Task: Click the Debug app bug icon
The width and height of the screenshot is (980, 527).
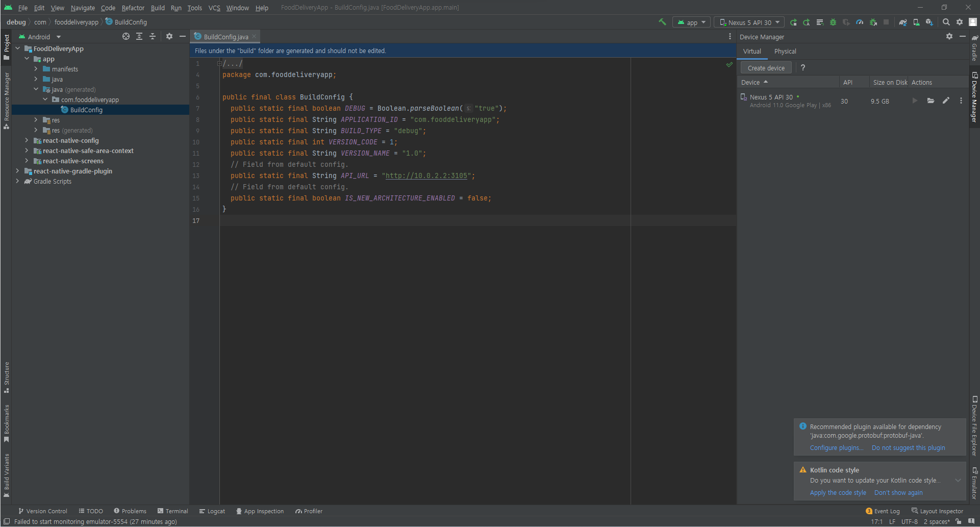Action: click(833, 22)
